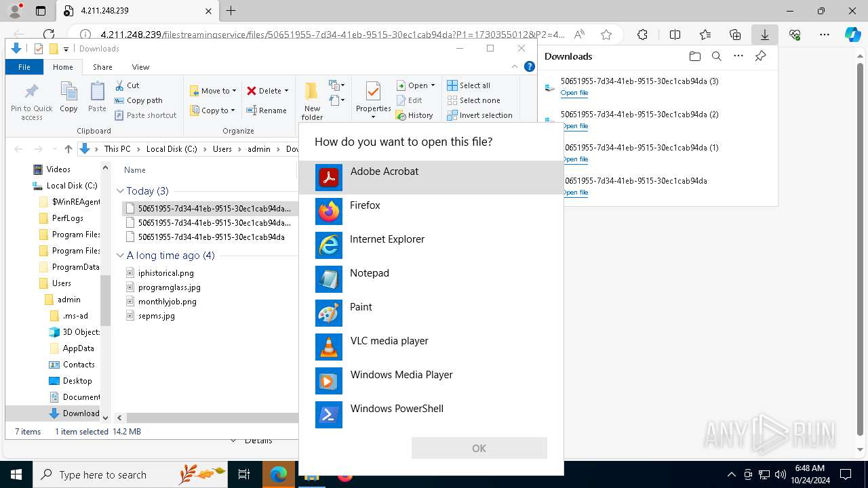This screenshot has height=488, width=868.
Task: Select Users folder in tree
Action: [x=61, y=283]
